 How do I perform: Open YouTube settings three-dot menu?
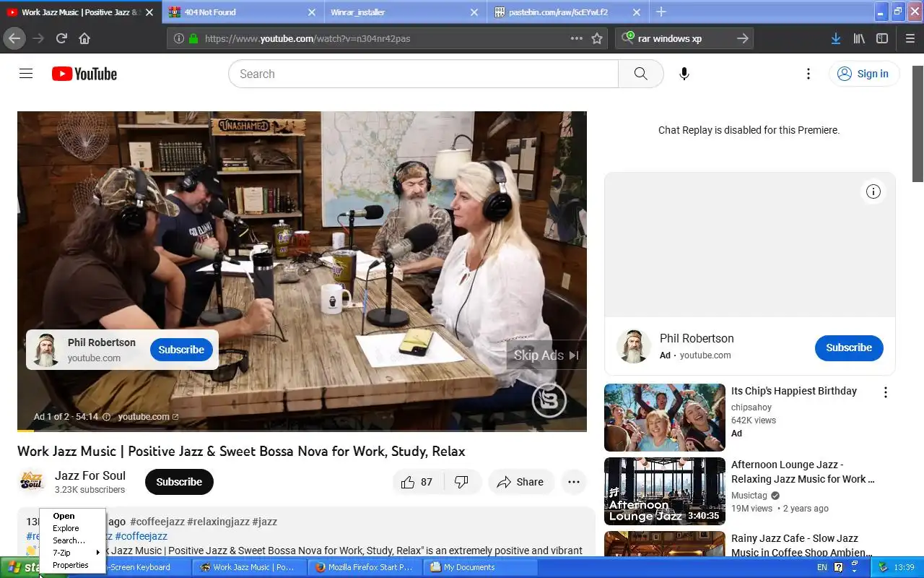coord(808,74)
